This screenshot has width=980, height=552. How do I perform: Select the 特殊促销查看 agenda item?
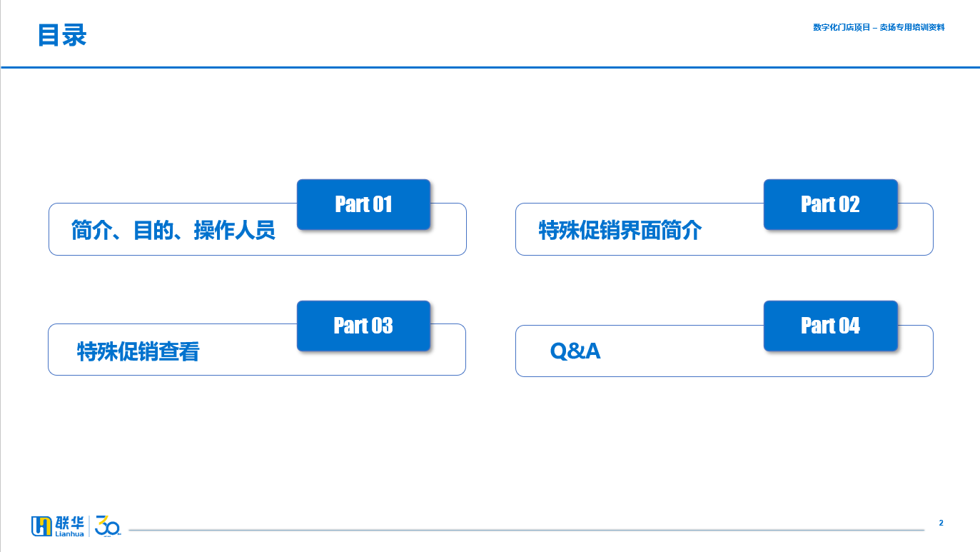138,351
